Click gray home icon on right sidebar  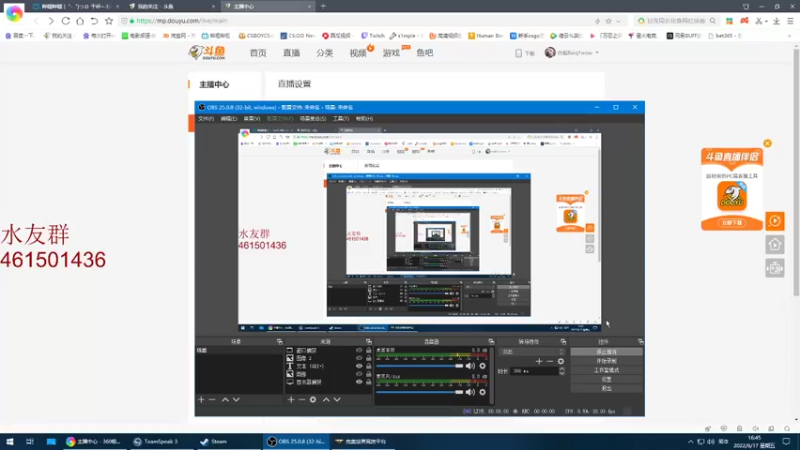point(775,245)
